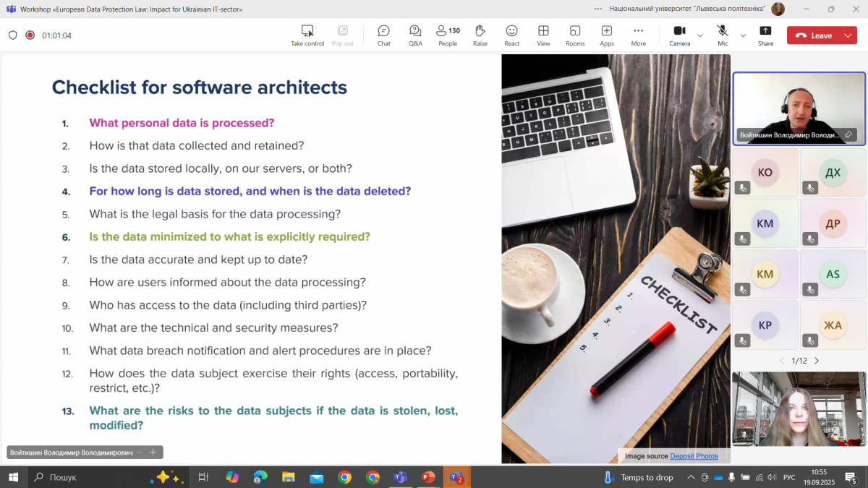Screen dimensions: 868x488
Task: Open the View layout menu
Action: [x=543, y=35]
